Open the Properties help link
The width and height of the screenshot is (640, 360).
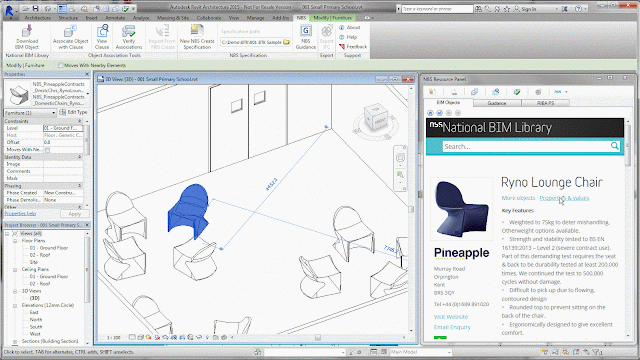point(20,213)
